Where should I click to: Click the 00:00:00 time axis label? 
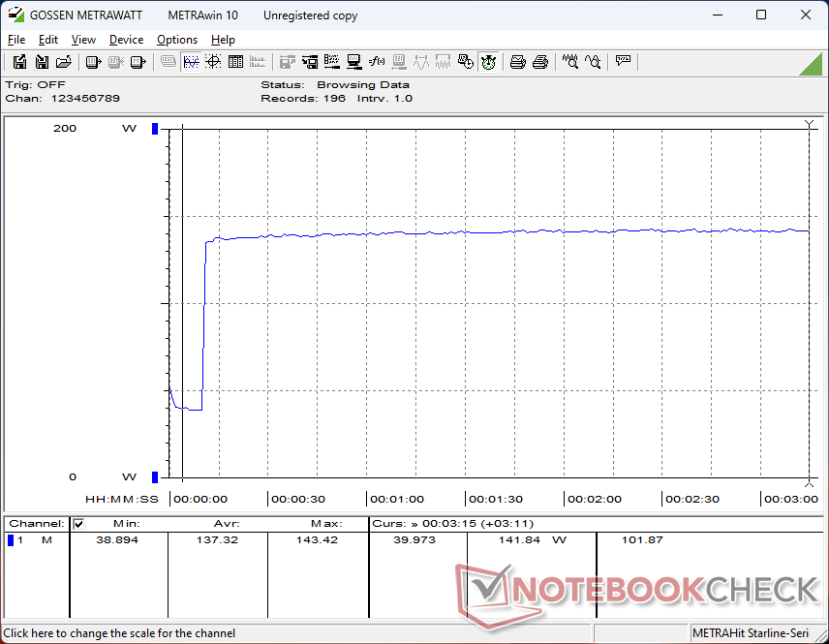coord(200,499)
